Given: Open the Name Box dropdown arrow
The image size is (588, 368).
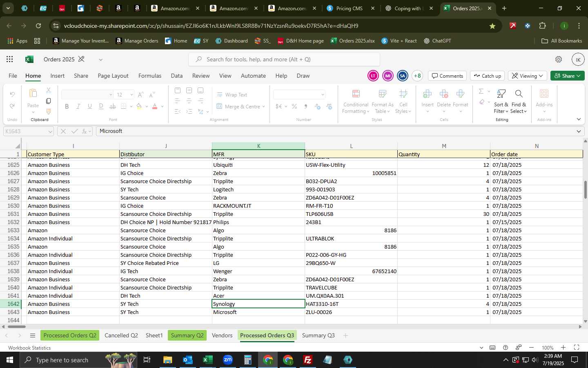Looking at the screenshot, I should click(x=50, y=131).
